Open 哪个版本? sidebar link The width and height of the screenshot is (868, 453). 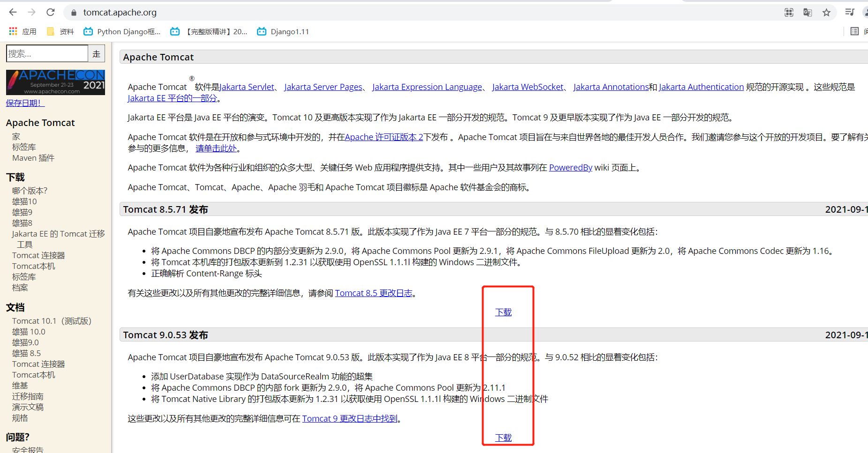(30, 191)
